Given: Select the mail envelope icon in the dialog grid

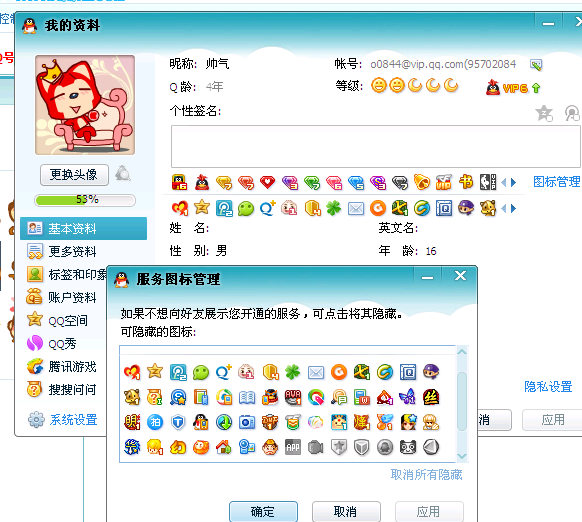Looking at the screenshot, I should tap(316, 372).
